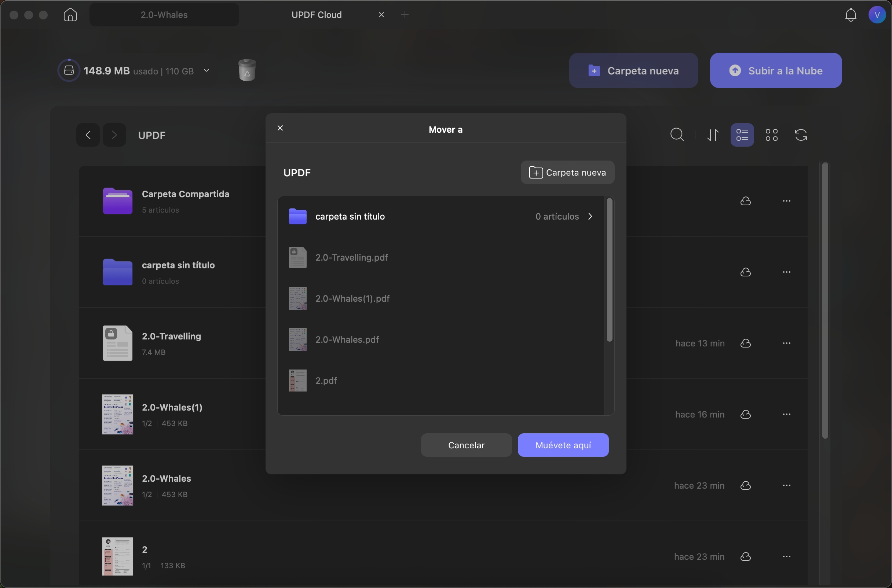Click the Muévete aquí button
Screen dimensions: 892x588
(x=563, y=445)
